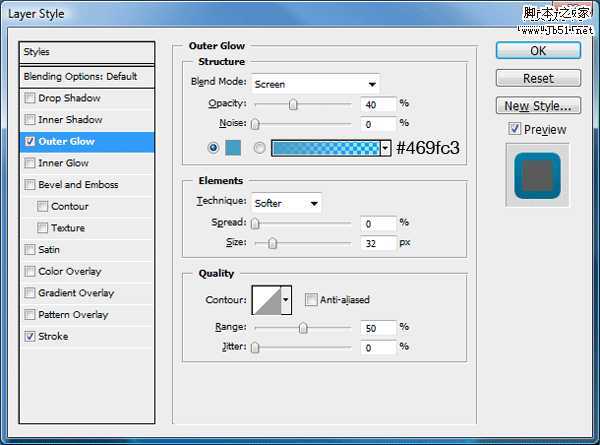Select Blending Options: Default
The image size is (600, 445).
tap(87, 77)
